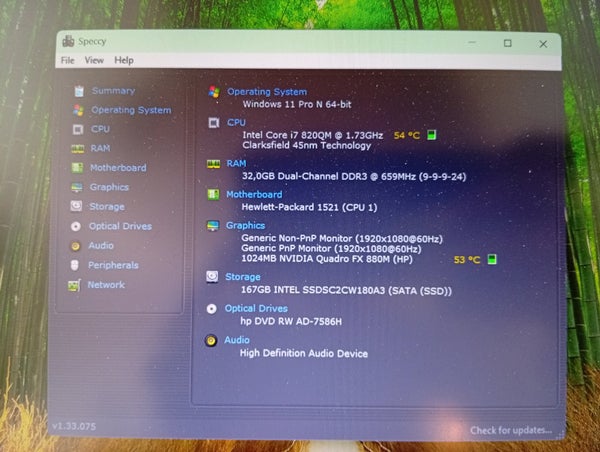Click the Peripherals mouse icon in sidebar
The image size is (600, 452).
pos(75,265)
